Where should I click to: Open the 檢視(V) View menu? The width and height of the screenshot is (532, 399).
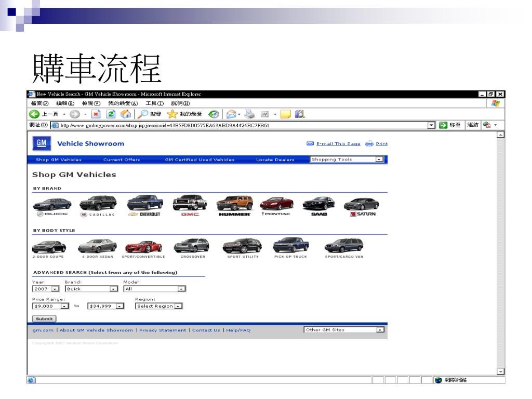point(91,103)
